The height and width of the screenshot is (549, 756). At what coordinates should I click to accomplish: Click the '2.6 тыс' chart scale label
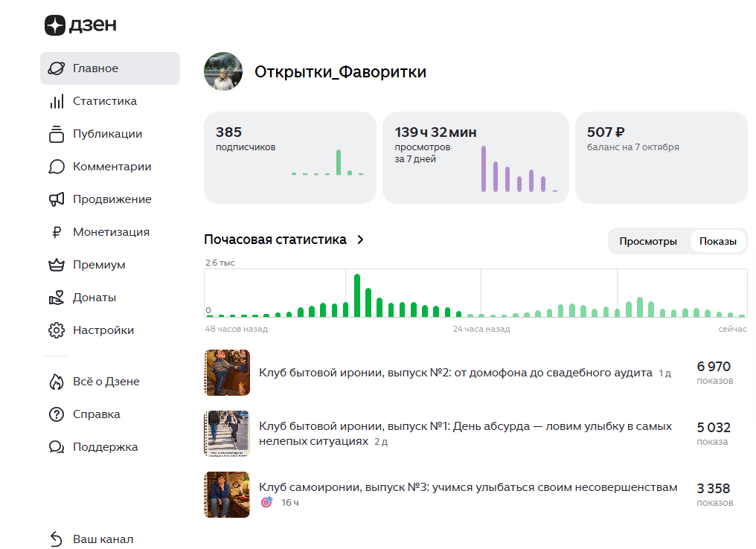coord(220,263)
